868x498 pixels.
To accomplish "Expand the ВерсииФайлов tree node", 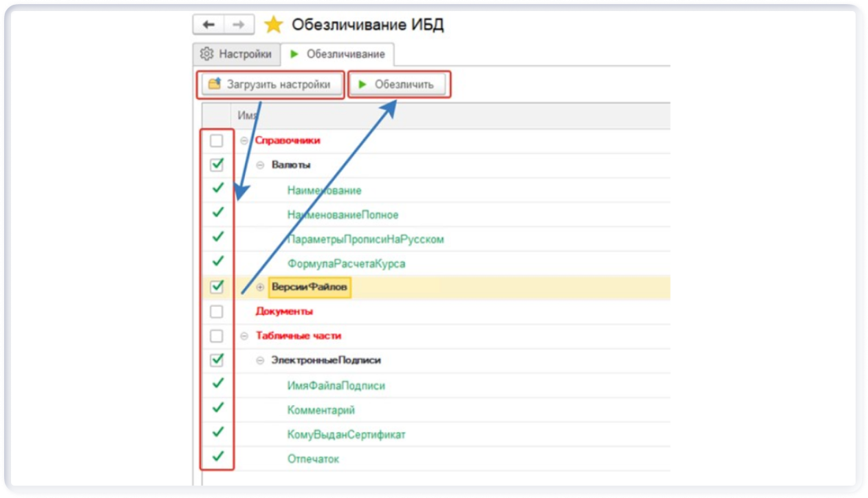I will point(260,288).
